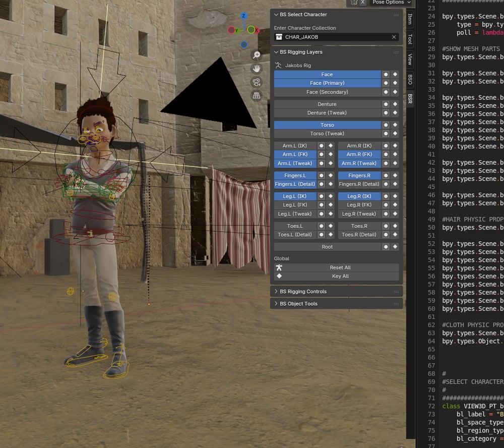The width and height of the screenshot is (504, 448).
Task: Disable the Torso rig layer
Action: click(327, 125)
